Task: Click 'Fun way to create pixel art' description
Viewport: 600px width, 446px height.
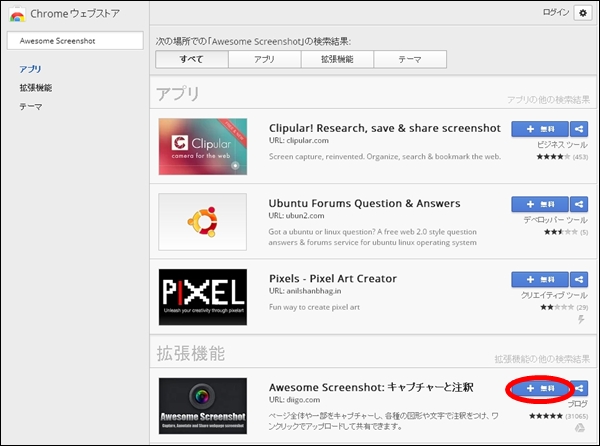Action: [314, 307]
